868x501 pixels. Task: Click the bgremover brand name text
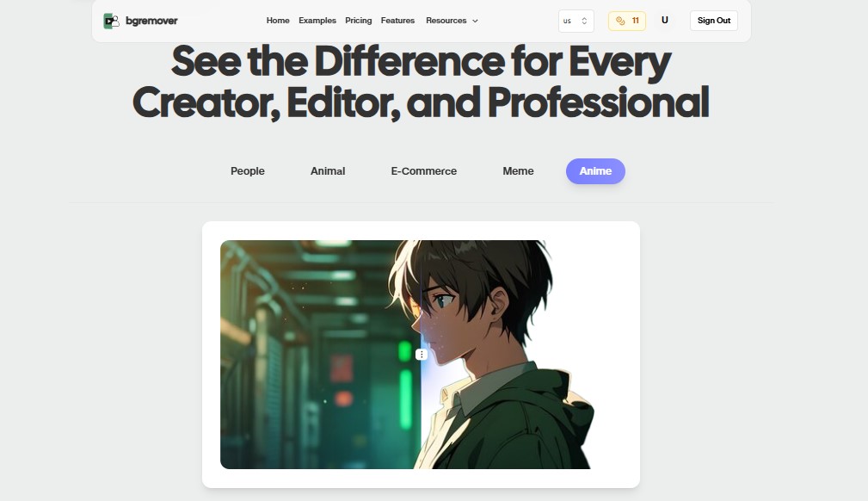point(151,21)
